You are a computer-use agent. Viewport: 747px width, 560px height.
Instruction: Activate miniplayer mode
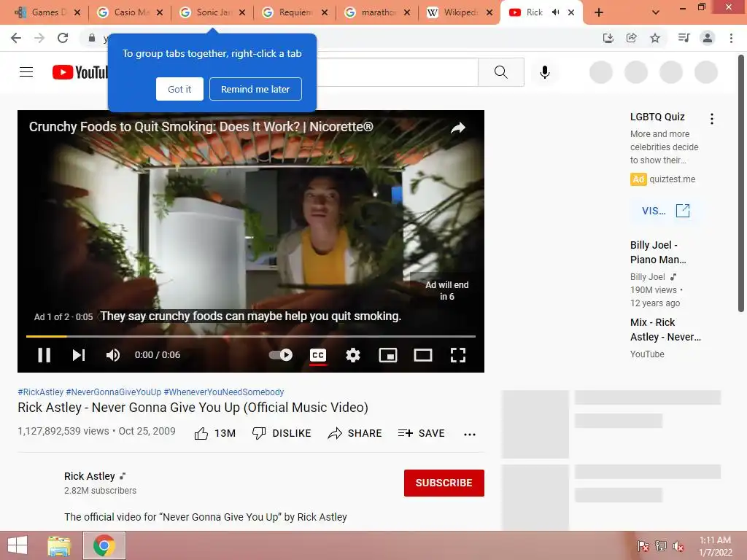(x=388, y=355)
